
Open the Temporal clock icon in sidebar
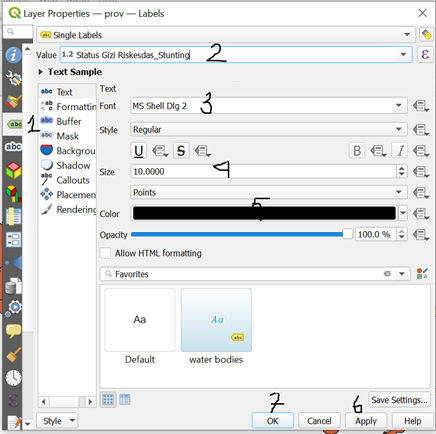click(13, 378)
